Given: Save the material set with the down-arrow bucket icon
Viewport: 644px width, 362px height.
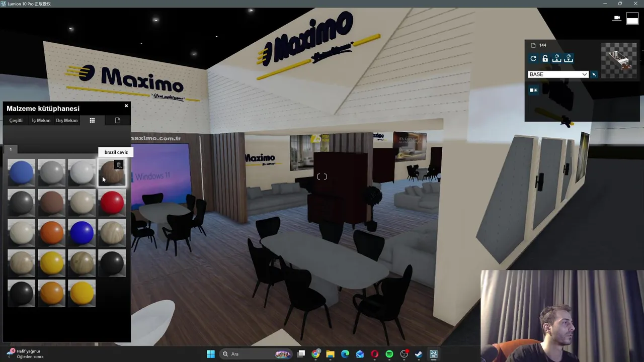Looking at the screenshot, I should click(569, 59).
